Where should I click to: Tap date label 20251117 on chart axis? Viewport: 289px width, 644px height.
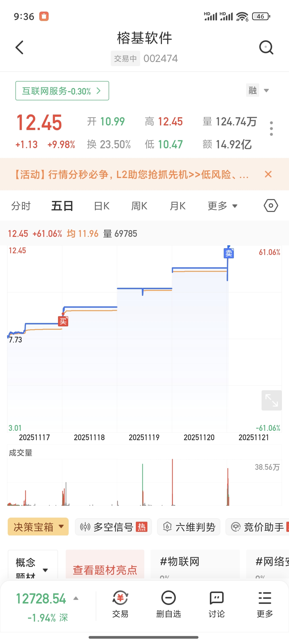tap(34, 437)
